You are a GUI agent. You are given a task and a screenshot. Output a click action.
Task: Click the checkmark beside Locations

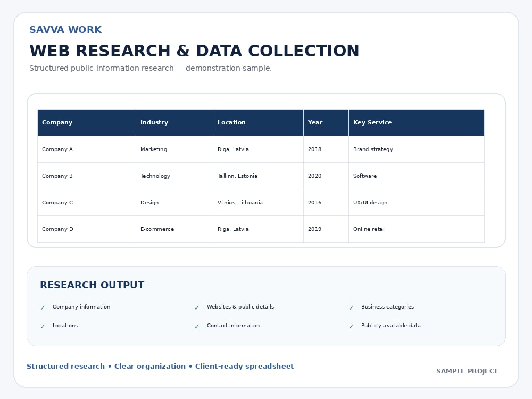pyautogui.click(x=43, y=327)
